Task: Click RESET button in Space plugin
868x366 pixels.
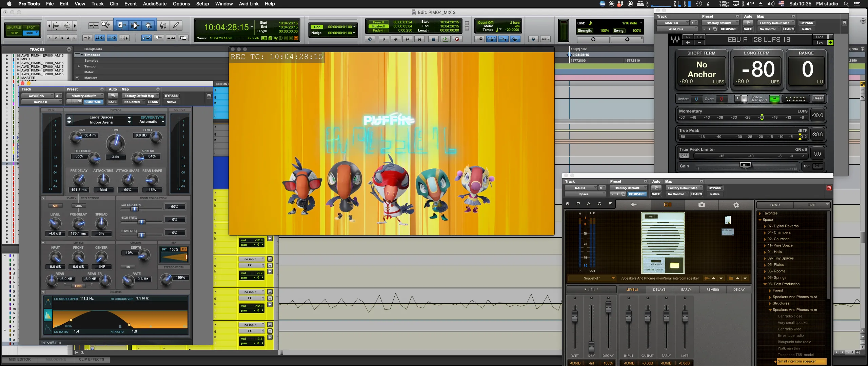Action: [591, 289]
